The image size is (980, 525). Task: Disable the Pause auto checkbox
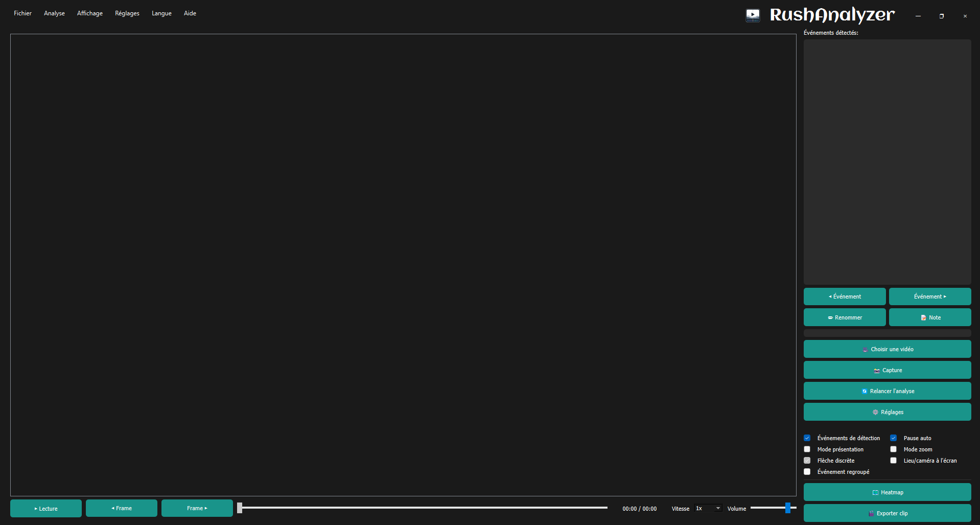[x=894, y=438]
